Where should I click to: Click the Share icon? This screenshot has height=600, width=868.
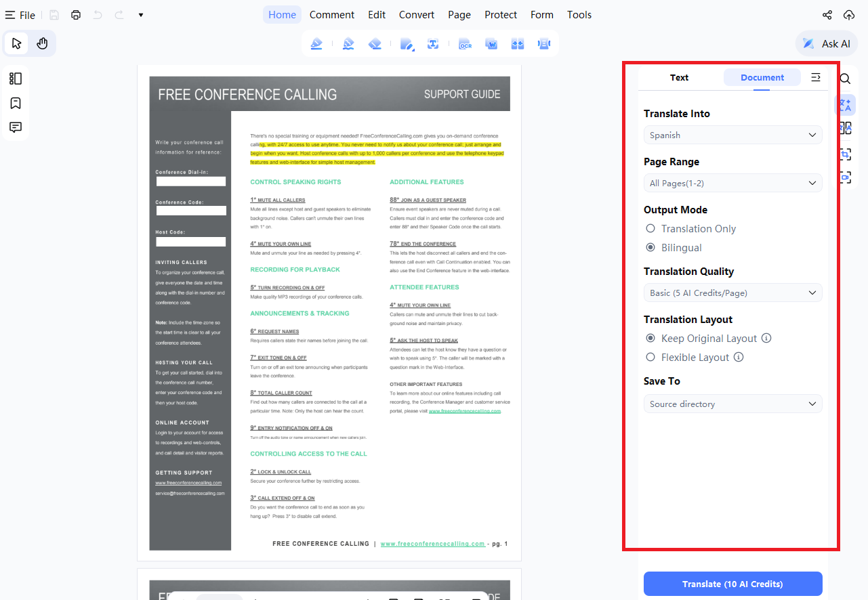[827, 15]
